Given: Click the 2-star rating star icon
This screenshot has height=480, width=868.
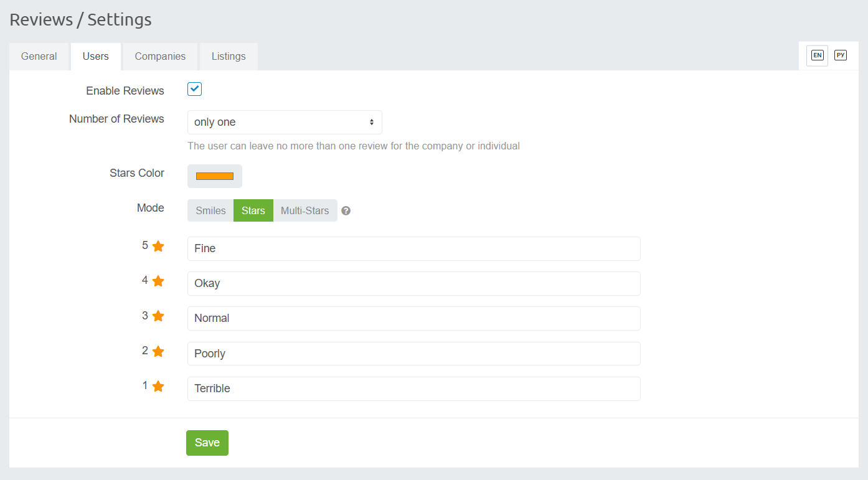Looking at the screenshot, I should point(158,352).
